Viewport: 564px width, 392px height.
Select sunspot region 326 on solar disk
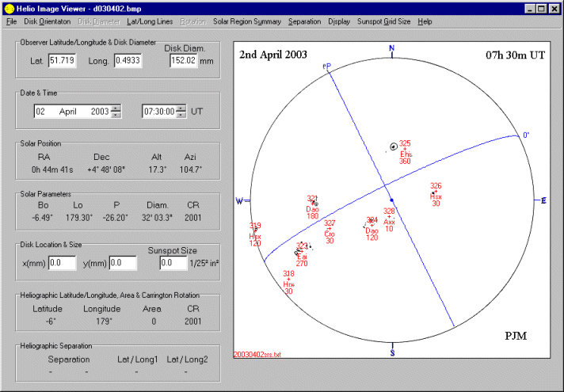[436, 191]
